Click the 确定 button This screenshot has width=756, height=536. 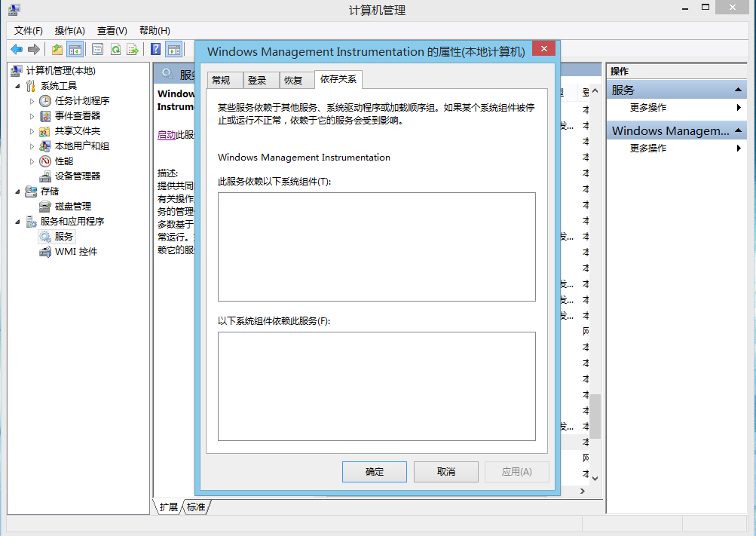click(374, 472)
